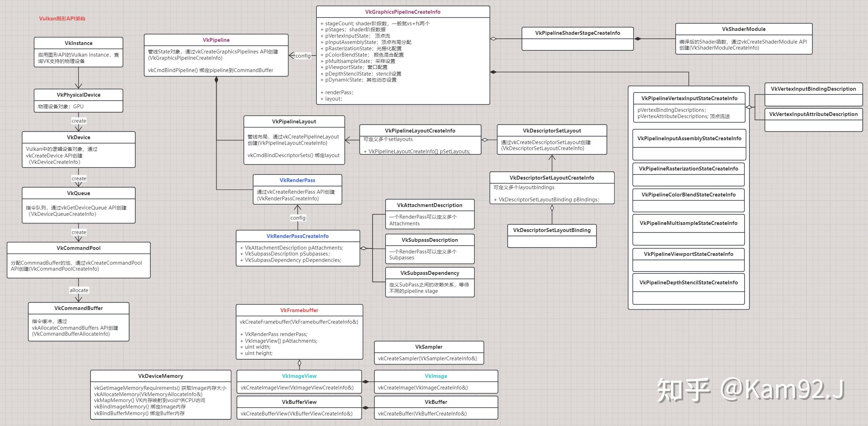
Task: Select the VkSampler class box
Action: 429,347
